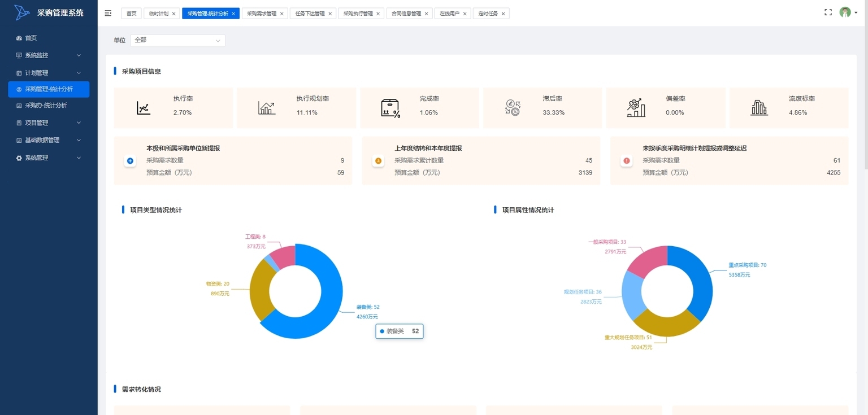Click the 滞后率 currency exchange icon
The height and width of the screenshot is (415, 868).
pyautogui.click(x=513, y=108)
